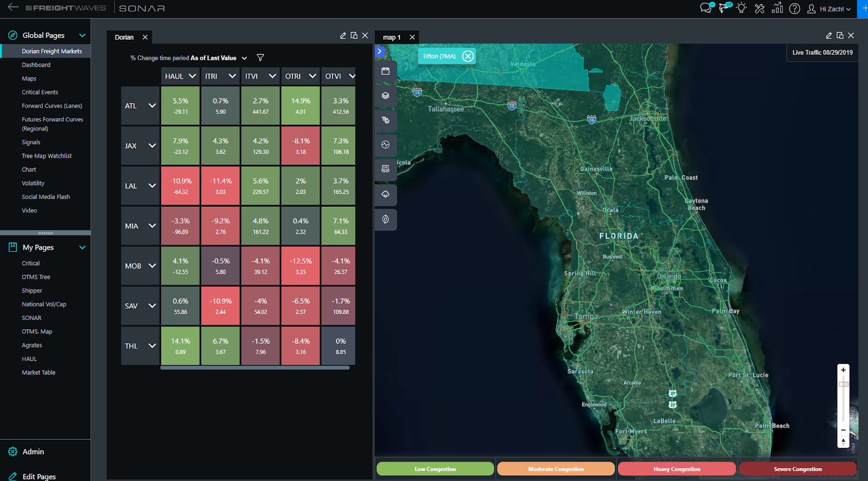The height and width of the screenshot is (481, 868).
Task: Open Critical Events in sidebar
Action: 40,92
